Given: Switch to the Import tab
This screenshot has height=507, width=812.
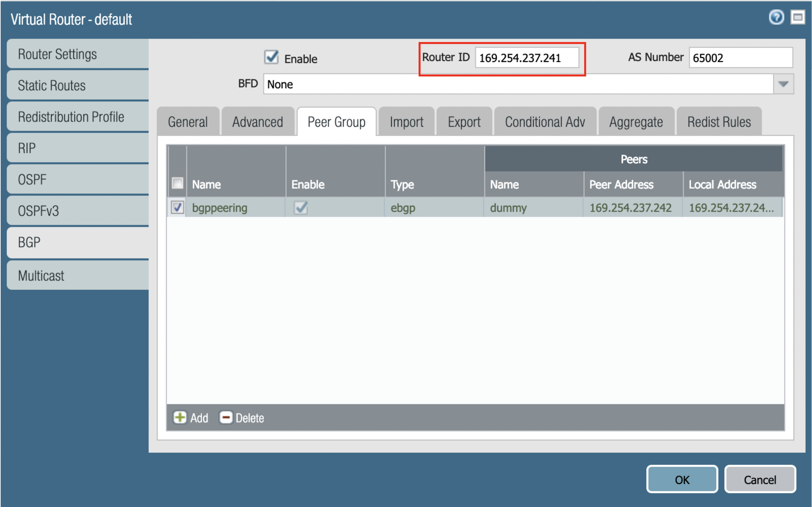Looking at the screenshot, I should coord(406,122).
